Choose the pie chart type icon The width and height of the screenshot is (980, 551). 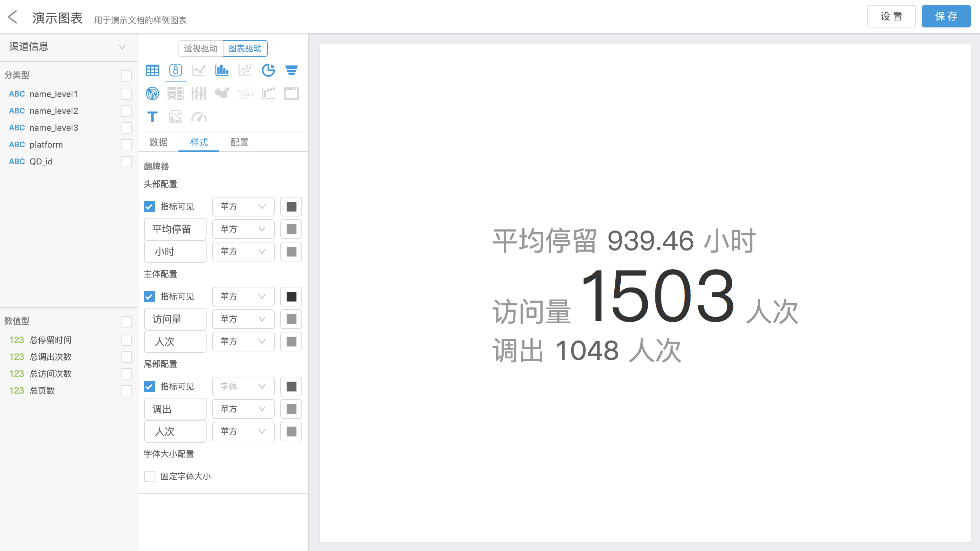point(268,70)
